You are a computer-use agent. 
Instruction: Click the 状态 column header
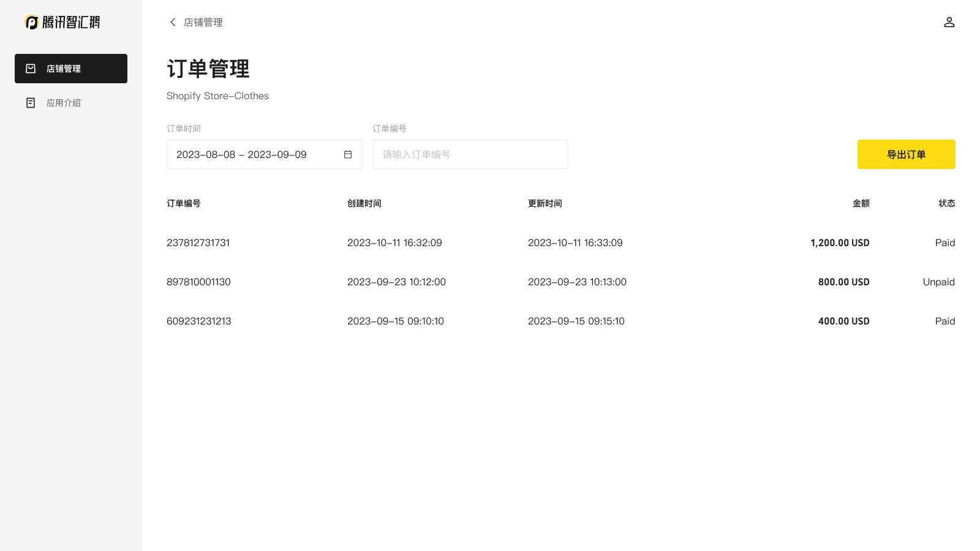pos(947,203)
